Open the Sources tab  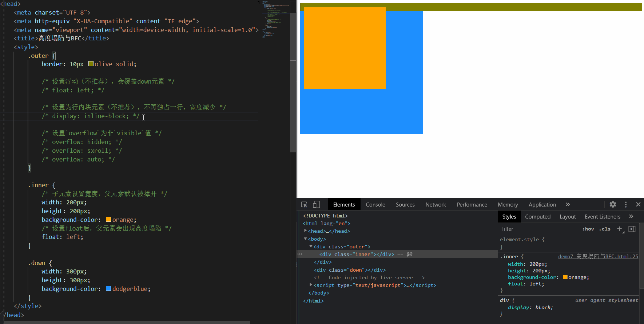click(x=405, y=204)
